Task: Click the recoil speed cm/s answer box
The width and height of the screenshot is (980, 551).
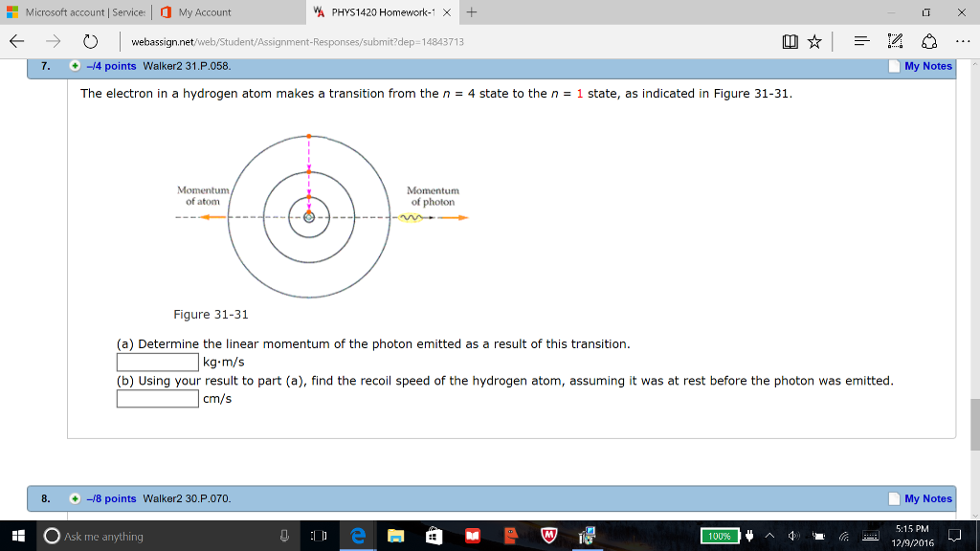Action: pos(158,399)
